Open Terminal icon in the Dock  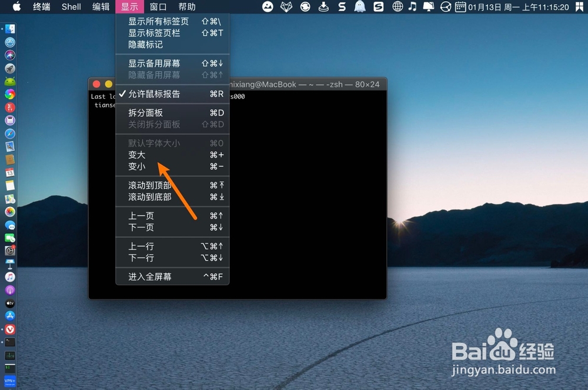click(10, 342)
